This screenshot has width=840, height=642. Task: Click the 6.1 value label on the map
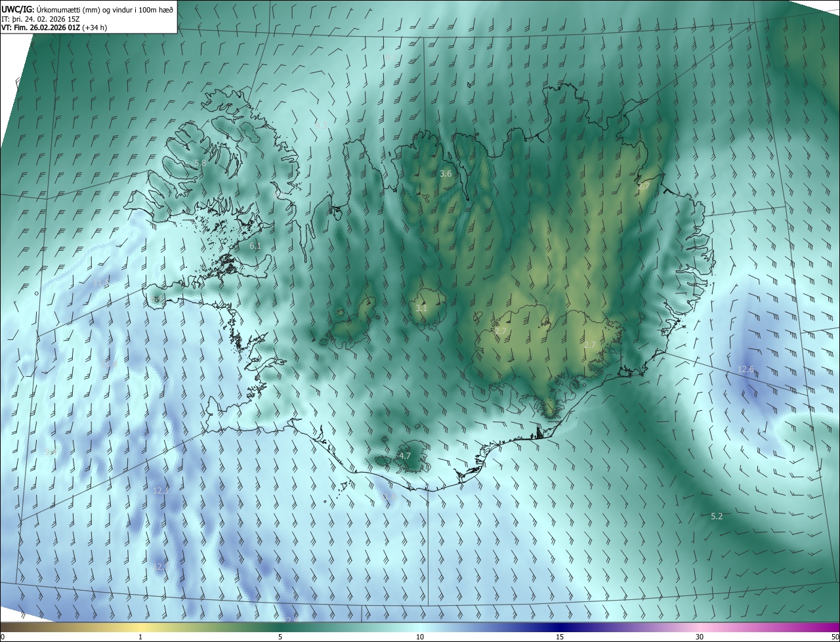click(x=255, y=246)
